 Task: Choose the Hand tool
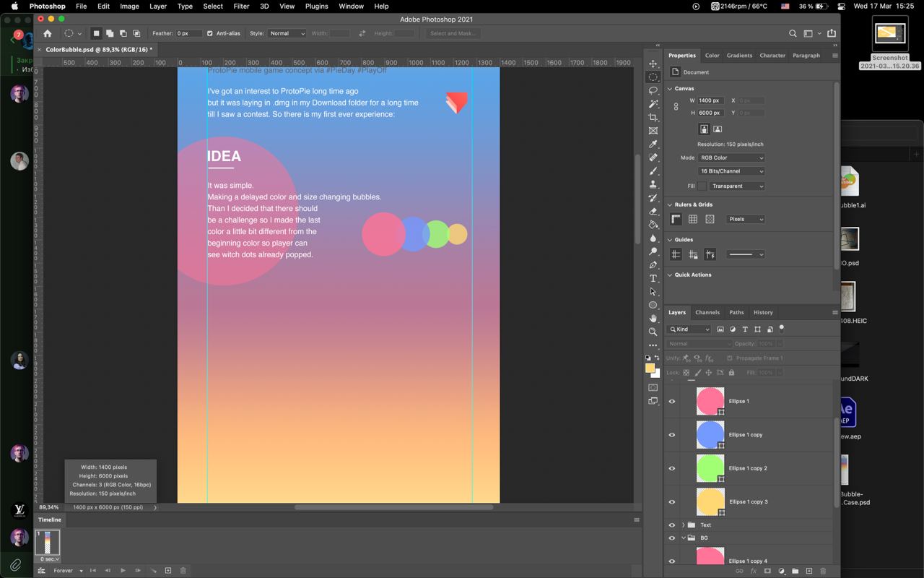pyautogui.click(x=653, y=318)
